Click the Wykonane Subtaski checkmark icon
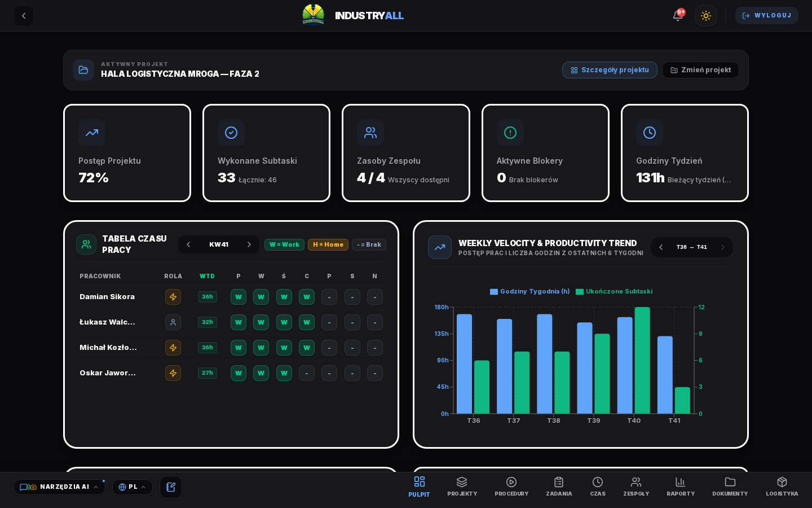Image resolution: width=812 pixels, height=508 pixels. pos(231,133)
